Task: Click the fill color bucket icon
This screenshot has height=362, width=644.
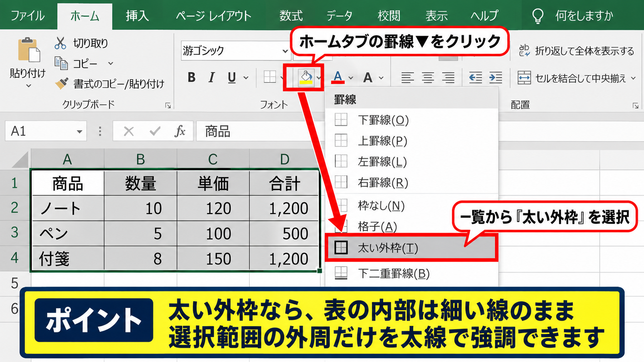Action: tap(306, 77)
